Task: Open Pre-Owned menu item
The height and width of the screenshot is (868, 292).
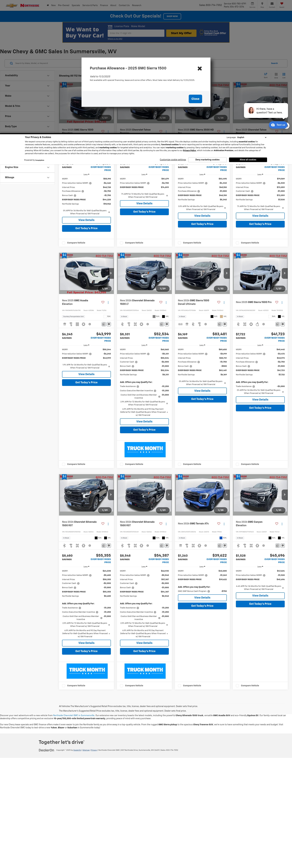Action: coord(64,5)
